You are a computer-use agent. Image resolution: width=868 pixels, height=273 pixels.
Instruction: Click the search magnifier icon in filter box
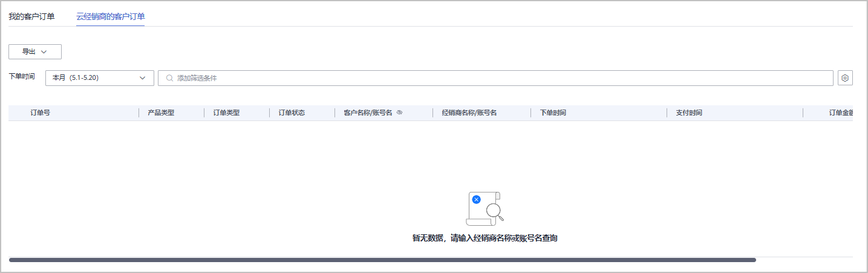(170, 78)
